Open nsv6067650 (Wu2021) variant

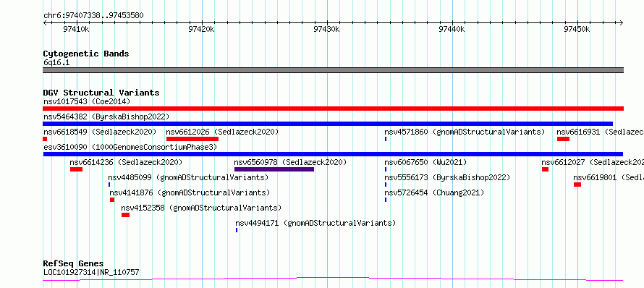pyautogui.click(x=425, y=162)
